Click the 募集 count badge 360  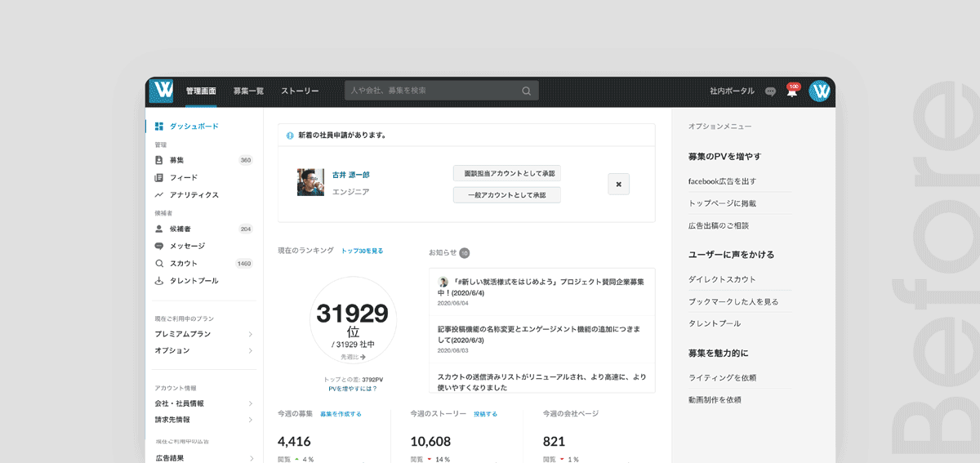(245, 160)
